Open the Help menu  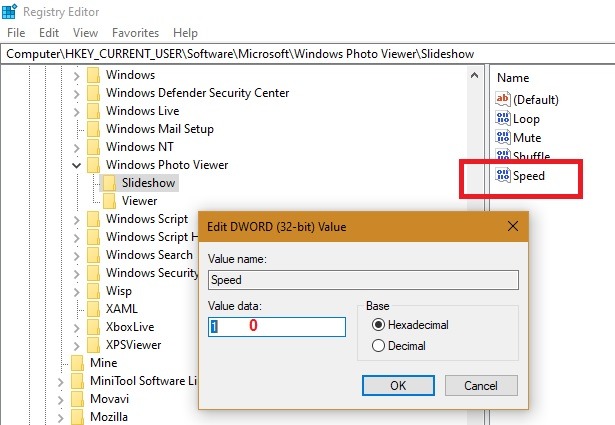(185, 33)
